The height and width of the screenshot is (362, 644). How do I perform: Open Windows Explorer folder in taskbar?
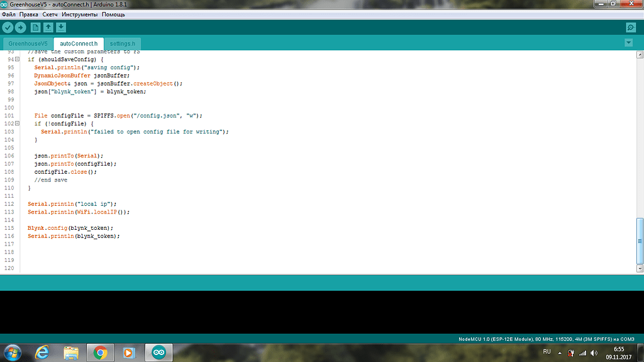point(70,353)
